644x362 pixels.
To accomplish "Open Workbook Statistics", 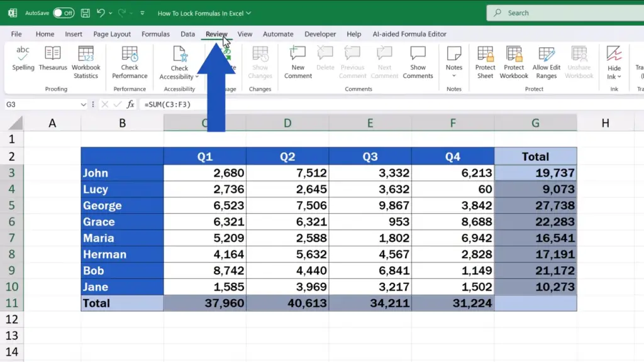I will [x=86, y=62].
